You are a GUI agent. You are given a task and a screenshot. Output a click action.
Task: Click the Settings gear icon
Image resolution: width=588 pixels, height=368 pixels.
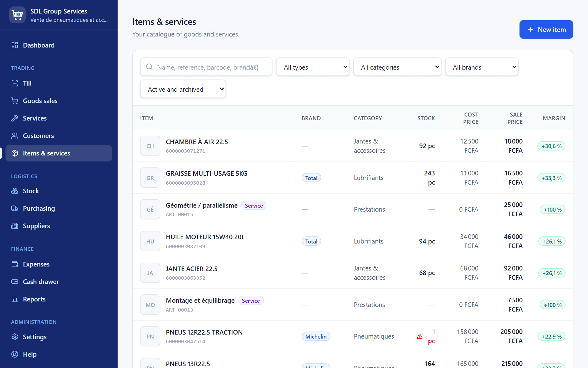15,337
